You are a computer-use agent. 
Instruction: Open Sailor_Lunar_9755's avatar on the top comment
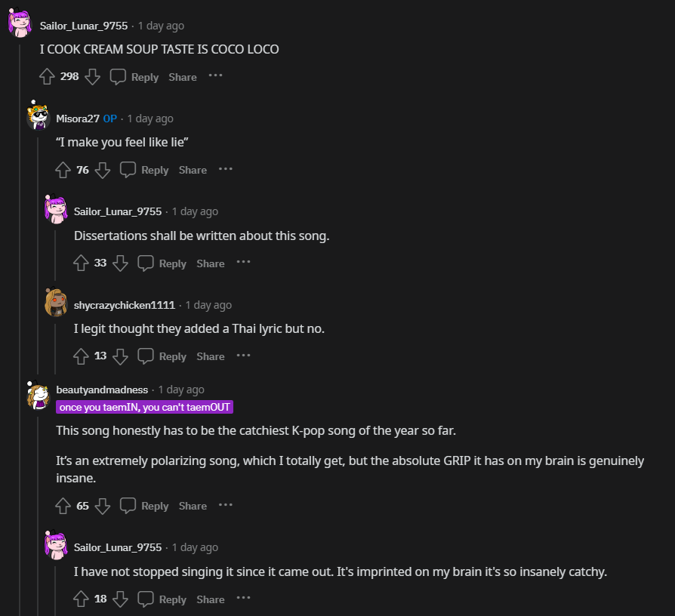pyautogui.click(x=20, y=24)
